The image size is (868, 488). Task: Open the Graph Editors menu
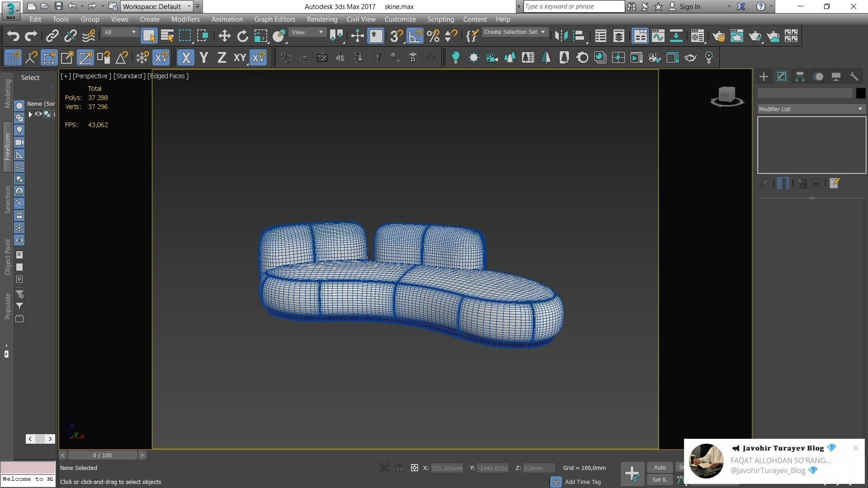[274, 19]
